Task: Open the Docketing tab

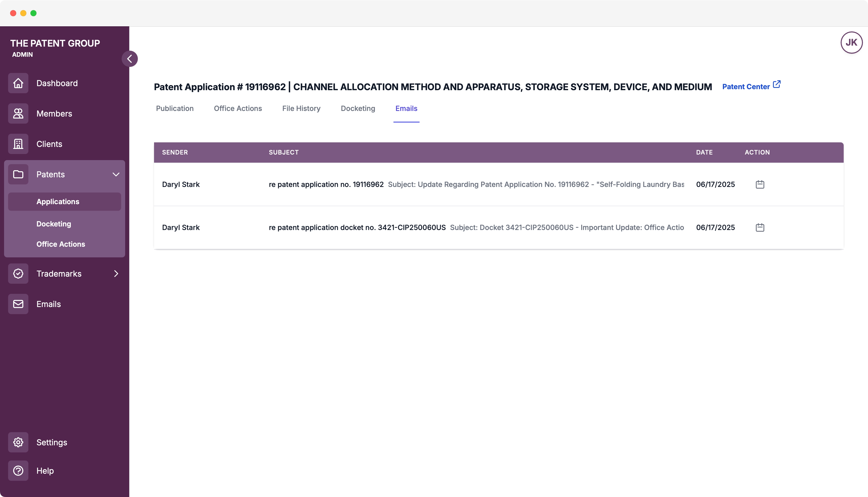Action: 358,108
